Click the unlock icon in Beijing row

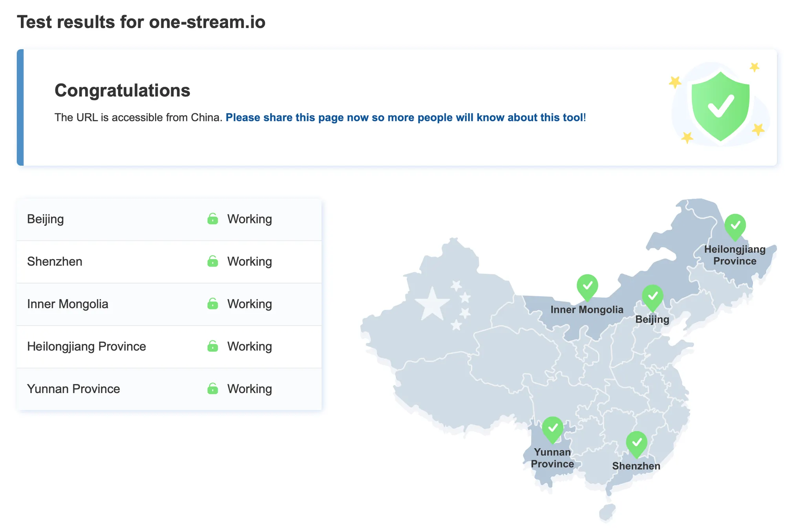(x=212, y=219)
